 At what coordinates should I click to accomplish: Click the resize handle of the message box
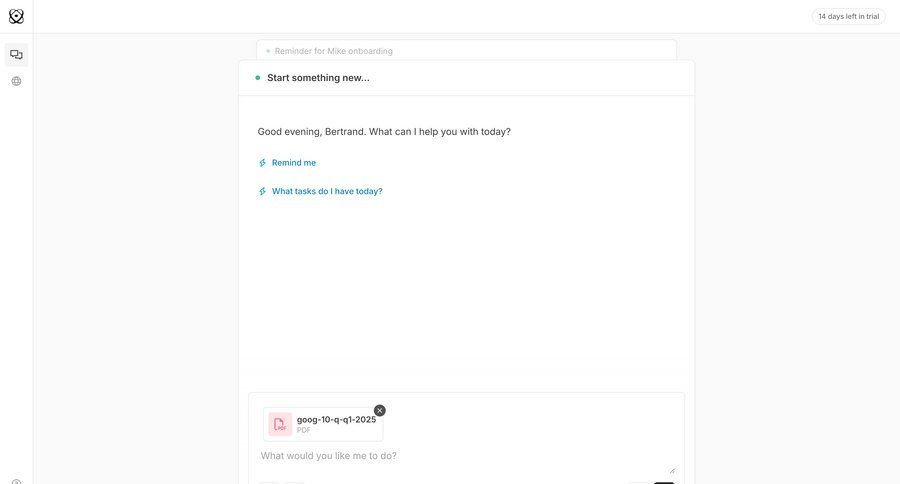(671, 469)
